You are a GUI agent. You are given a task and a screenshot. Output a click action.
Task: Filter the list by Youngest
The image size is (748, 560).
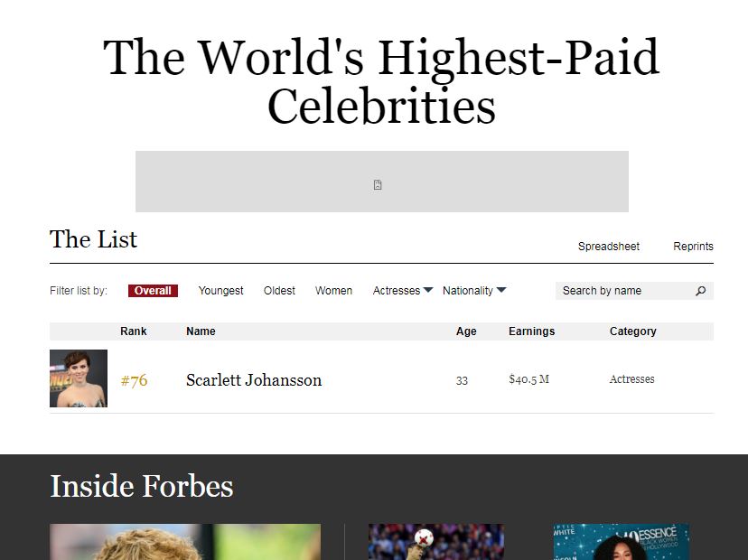pyautogui.click(x=220, y=291)
